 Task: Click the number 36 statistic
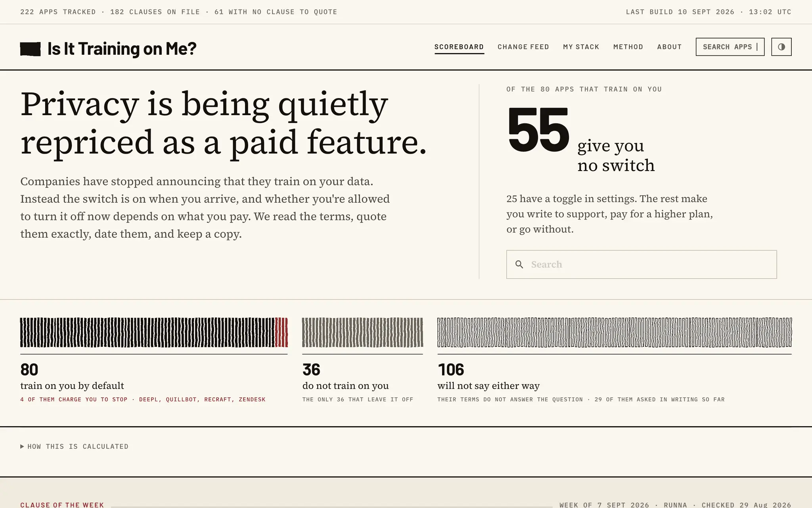(311, 369)
